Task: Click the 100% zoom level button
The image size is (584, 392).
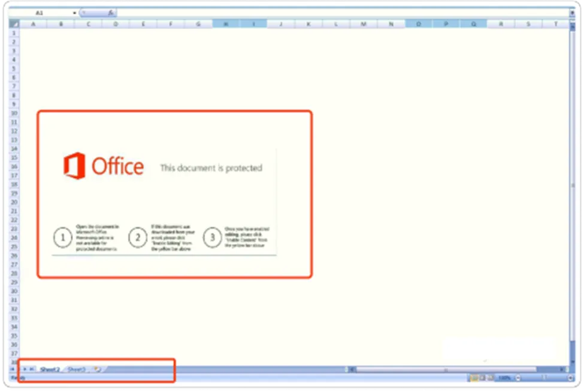Action: point(505,378)
